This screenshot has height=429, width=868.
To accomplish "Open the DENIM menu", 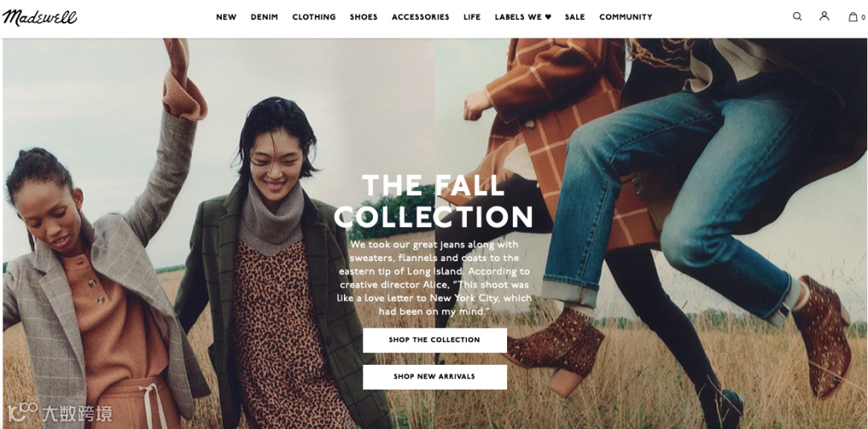I will tap(264, 17).
